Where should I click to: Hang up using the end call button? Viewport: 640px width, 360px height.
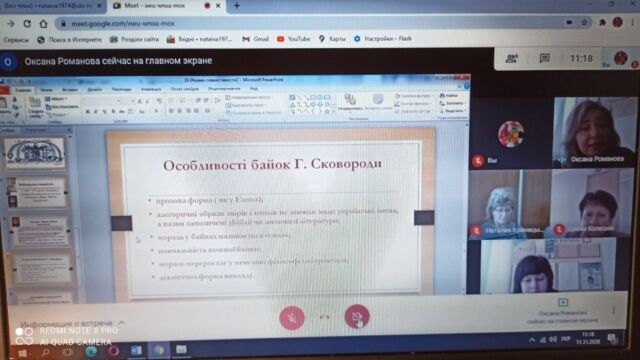tap(324, 317)
